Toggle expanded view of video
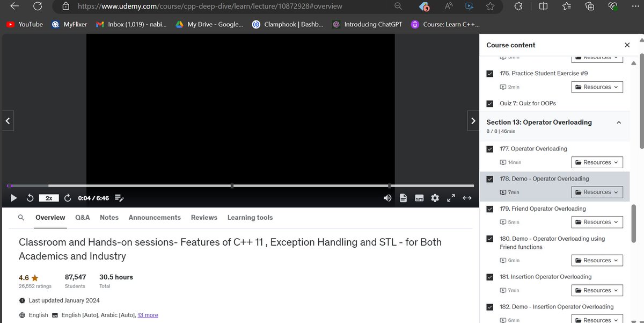644x323 pixels. click(x=467, y=198)
